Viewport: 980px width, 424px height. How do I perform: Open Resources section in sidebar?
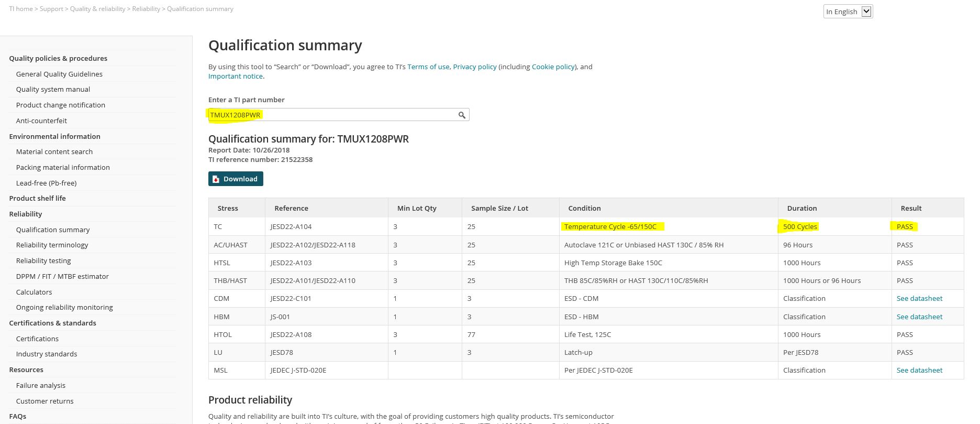coord(26,369)
